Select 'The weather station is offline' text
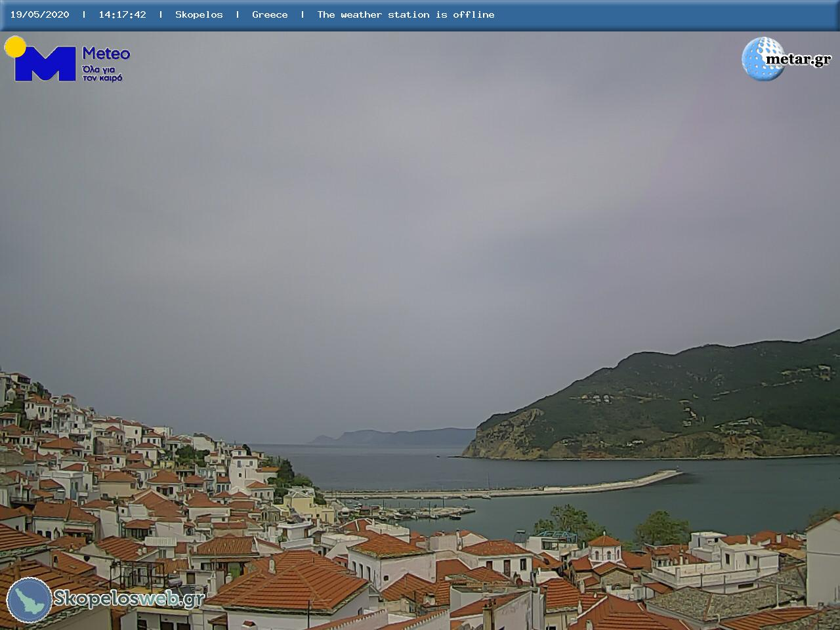Image resolution: width=840 pixels, height=630 pixels. 406,14
